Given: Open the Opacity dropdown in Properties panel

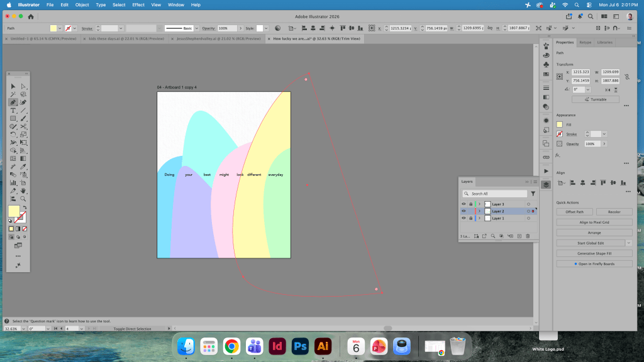Looking at the screenshot, I should tap(604, 144).
